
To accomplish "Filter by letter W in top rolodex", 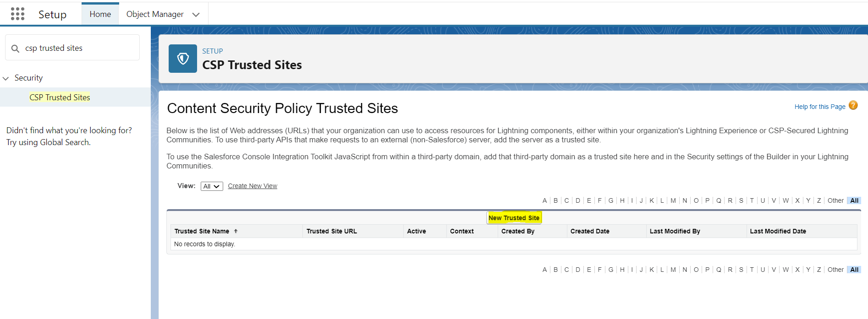I will (x=786, y=200).
